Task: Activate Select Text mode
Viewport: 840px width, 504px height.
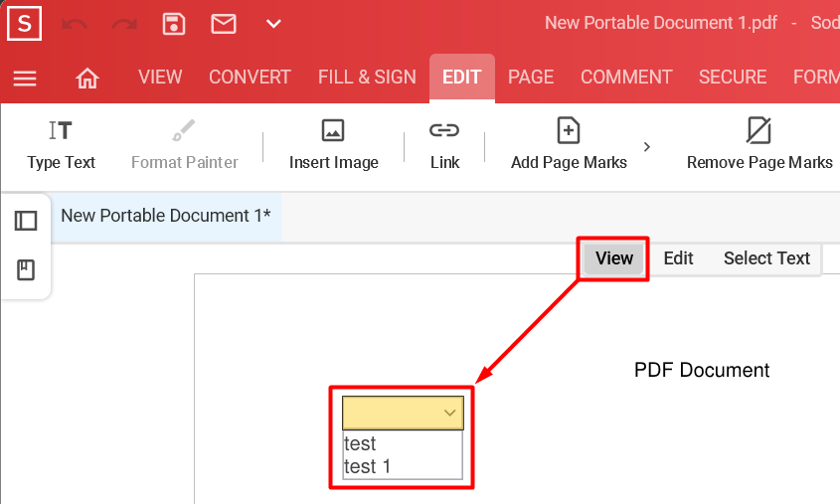Action: (x=766, y=258)
